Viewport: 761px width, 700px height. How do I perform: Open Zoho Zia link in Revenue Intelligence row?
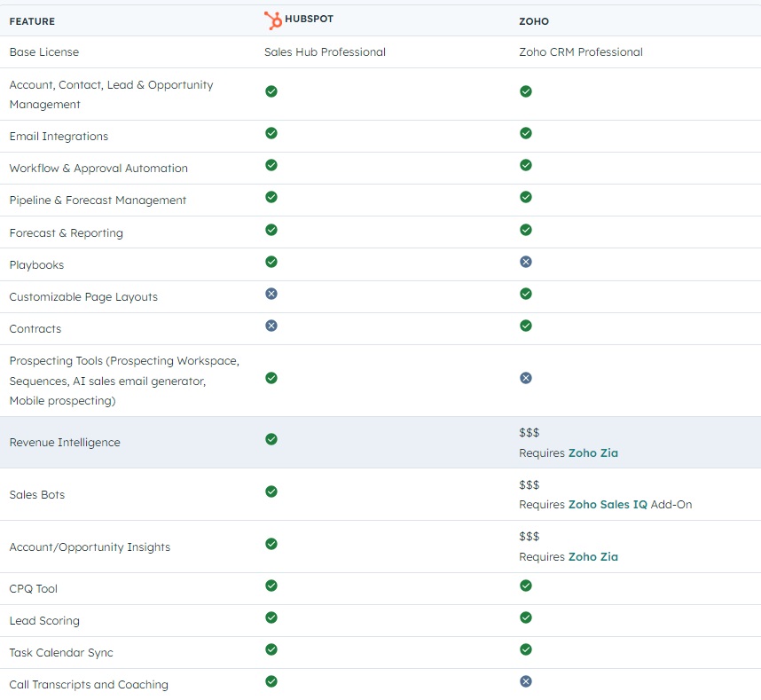(x=593, y=452)
